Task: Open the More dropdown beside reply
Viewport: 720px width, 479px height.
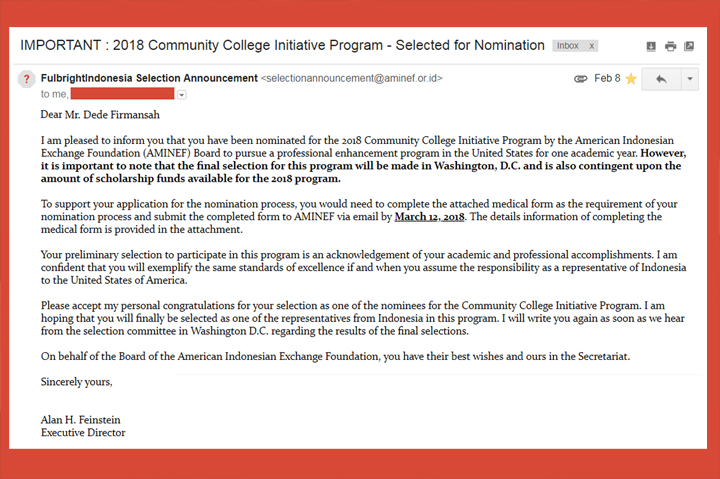Action: point(688,79)
